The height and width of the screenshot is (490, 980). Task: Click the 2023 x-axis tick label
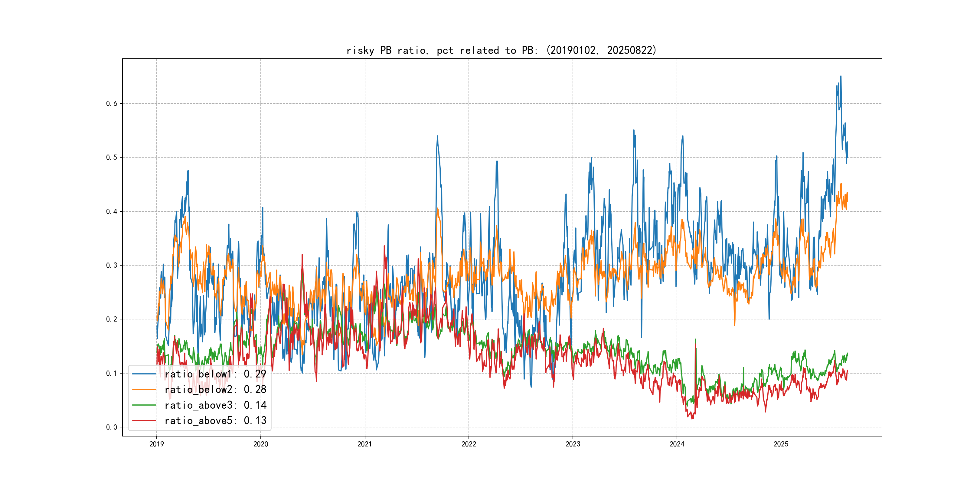573,444
